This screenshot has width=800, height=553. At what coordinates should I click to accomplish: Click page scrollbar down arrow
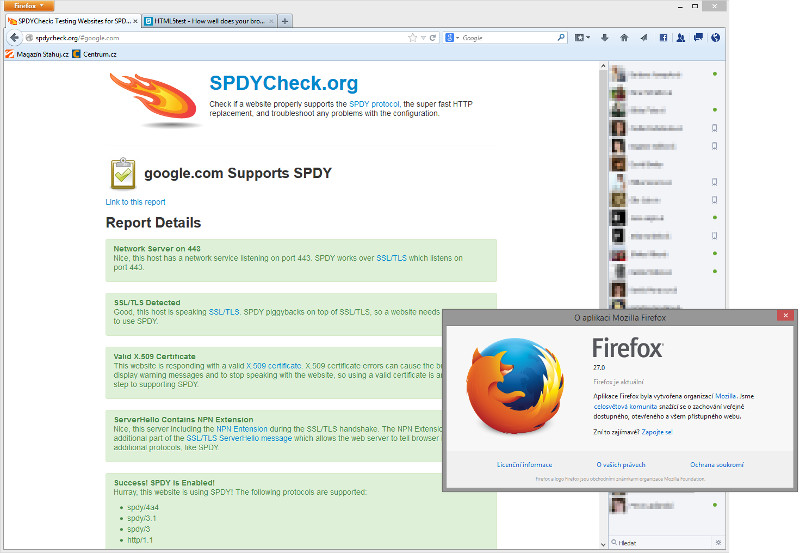pyautogui.click(x=603, y=544)
